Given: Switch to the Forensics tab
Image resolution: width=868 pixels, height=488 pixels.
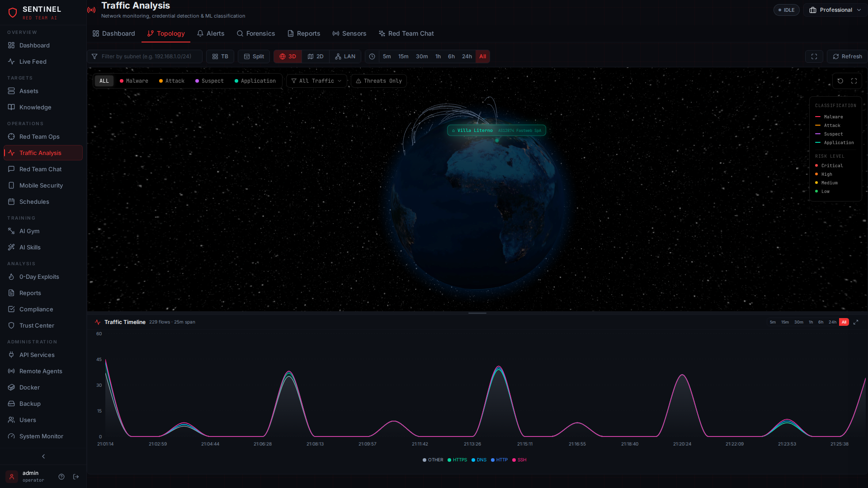Looking at the screenshot, I should [x=256, y=33].
